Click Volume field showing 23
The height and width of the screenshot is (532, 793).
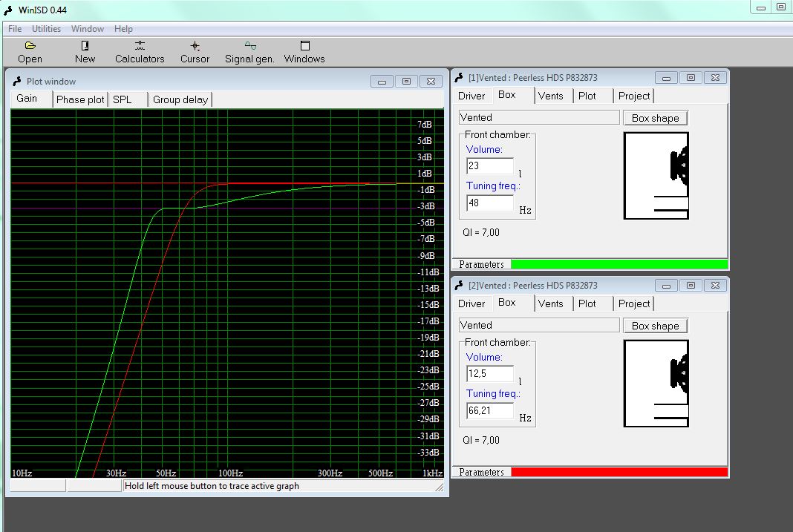point(489,166)
